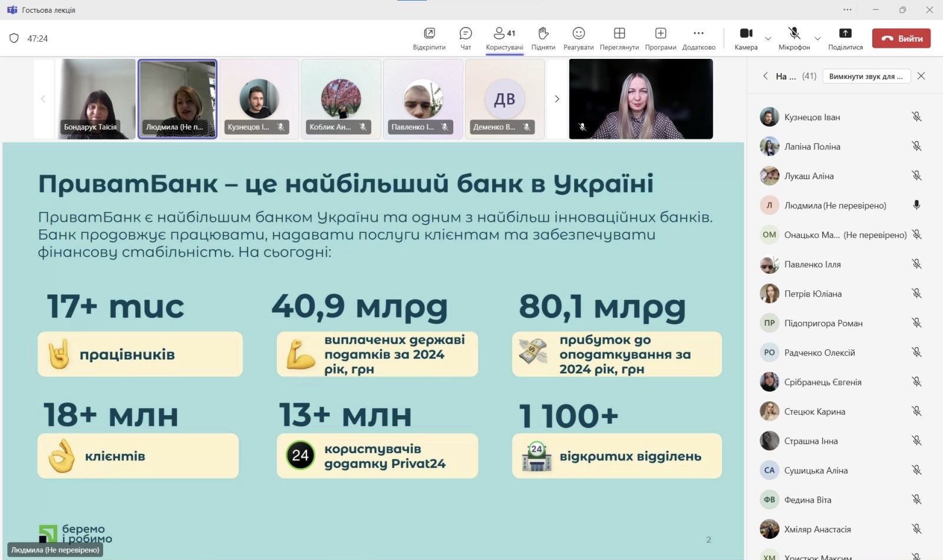This screenshot has height=560, width=943.
Task: Click the Pop out (Відкріпити) icon
Action: click(429, 38)
